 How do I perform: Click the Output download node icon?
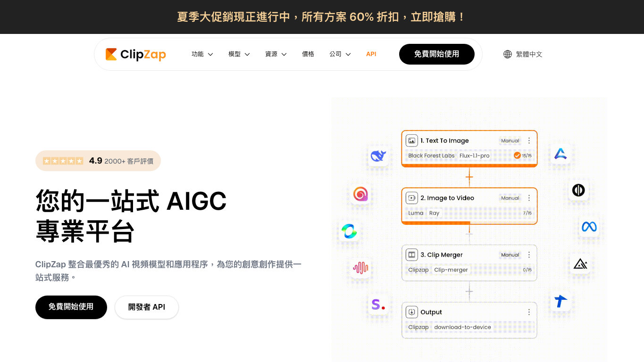[x=412, y=312]
